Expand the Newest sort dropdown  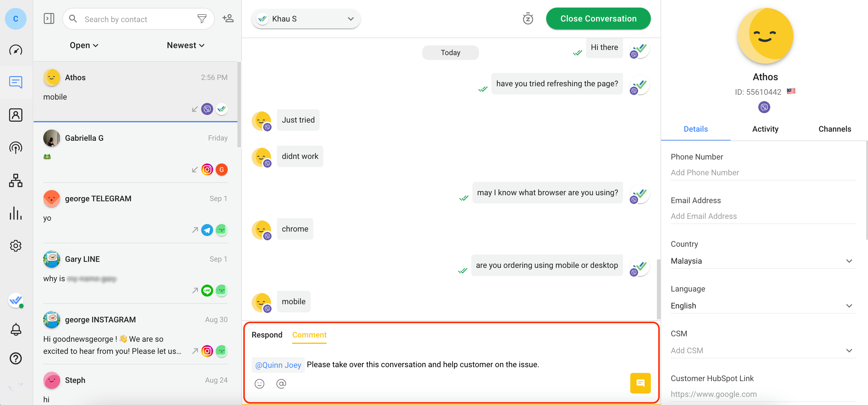pos(186,45)
